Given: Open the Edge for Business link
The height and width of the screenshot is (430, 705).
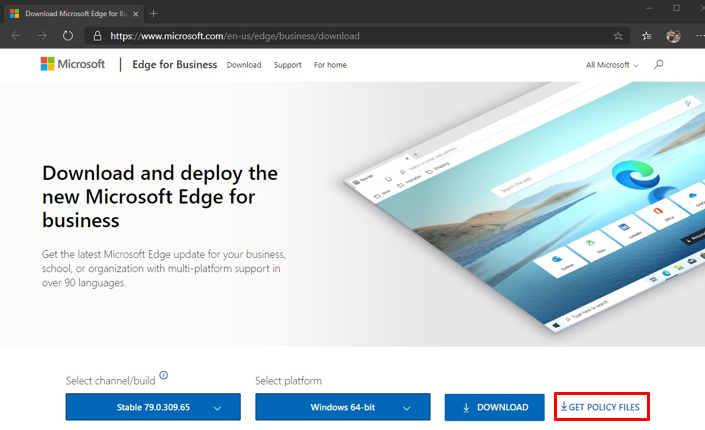Looking at the screenshot, I should tap(174, 65).
